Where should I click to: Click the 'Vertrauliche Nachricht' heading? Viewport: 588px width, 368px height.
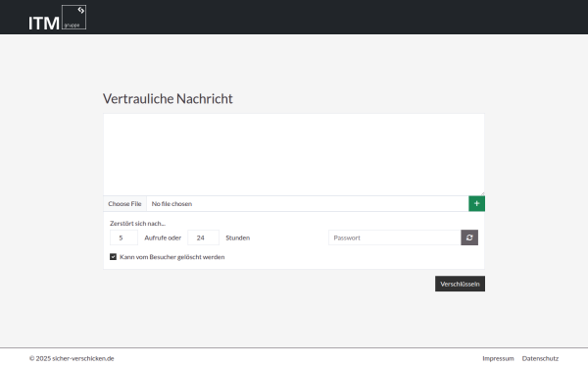[x=168, y=99]
